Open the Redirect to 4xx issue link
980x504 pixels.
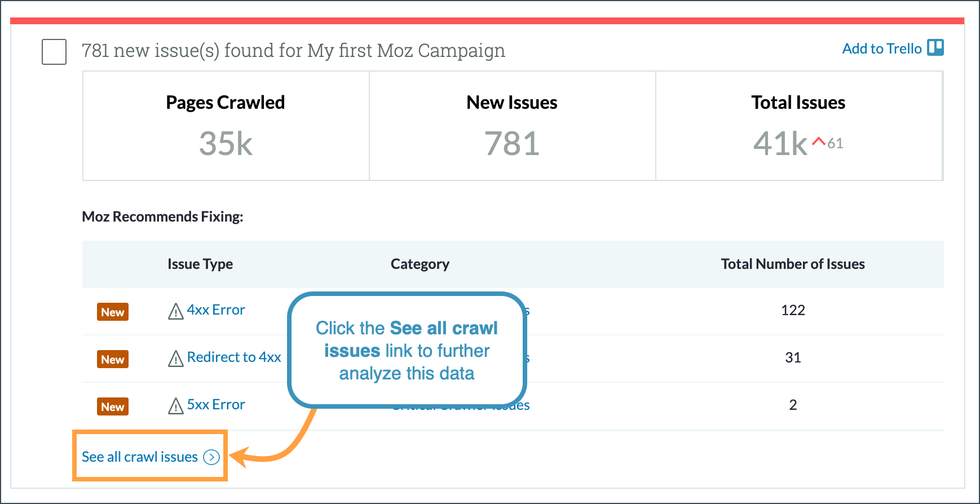pyautogui.click(x=235, y=357)
